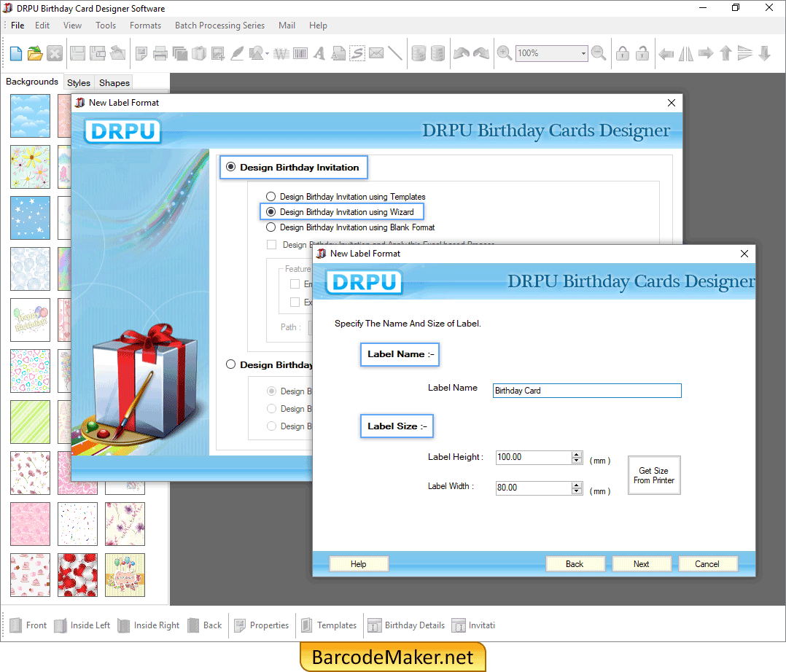Switch to Inside Left card view
This screenshot has height=672, width=786.
coord(82,625)
